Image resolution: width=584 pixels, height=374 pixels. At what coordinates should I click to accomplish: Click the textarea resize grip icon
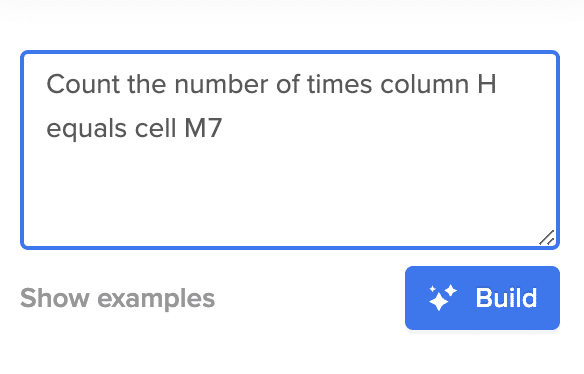click(547, 238)
